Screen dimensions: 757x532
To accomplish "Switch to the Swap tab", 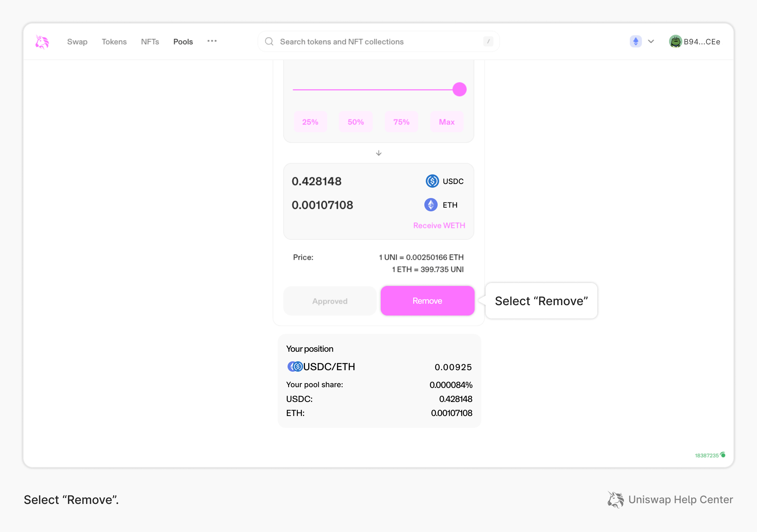I will click(x=77, y=41).
